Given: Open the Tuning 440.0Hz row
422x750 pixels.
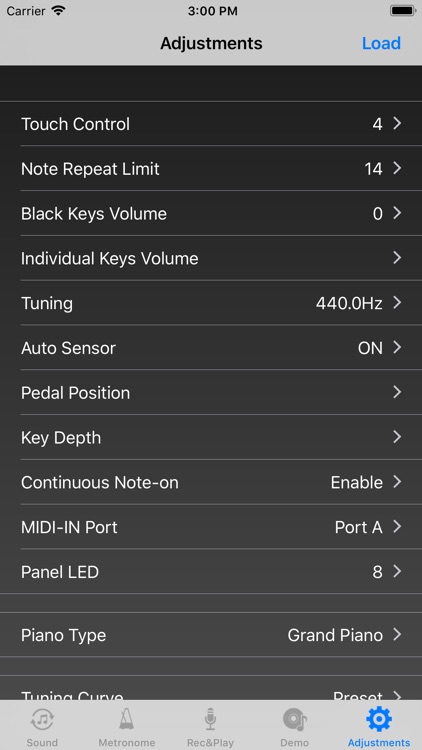Looking at the screenshot, I should click(x=211, y=303).
